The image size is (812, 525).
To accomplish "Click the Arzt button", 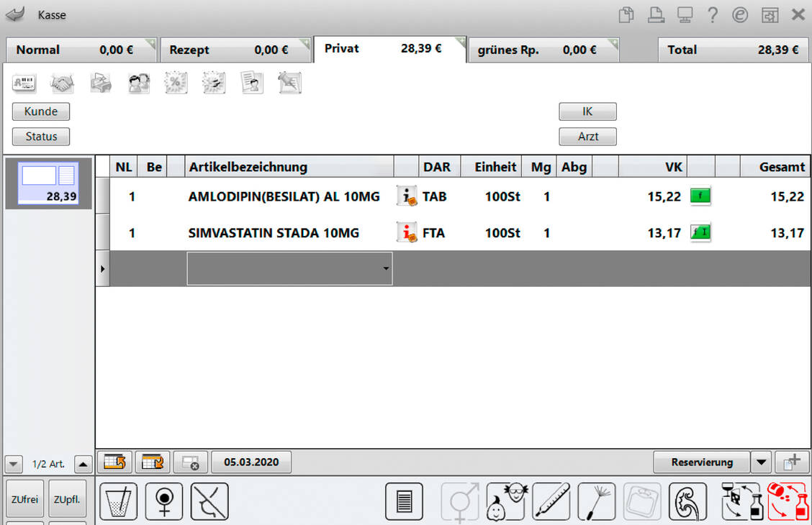I will pyautogui.click(x=587, y=136).
